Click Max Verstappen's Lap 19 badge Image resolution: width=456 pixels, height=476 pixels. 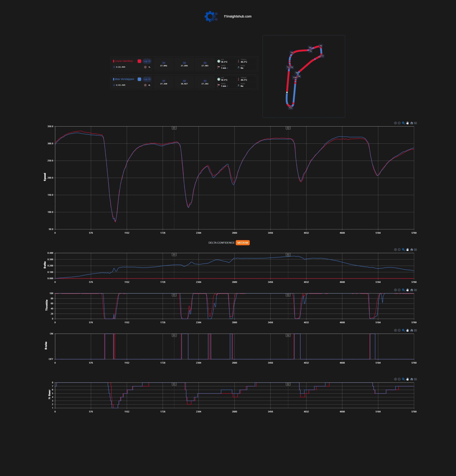[x=147, y=79]
